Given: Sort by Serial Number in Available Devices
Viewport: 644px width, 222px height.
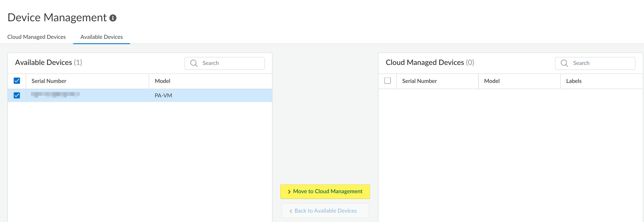Looking at the screenshot, I should (49, 81).
